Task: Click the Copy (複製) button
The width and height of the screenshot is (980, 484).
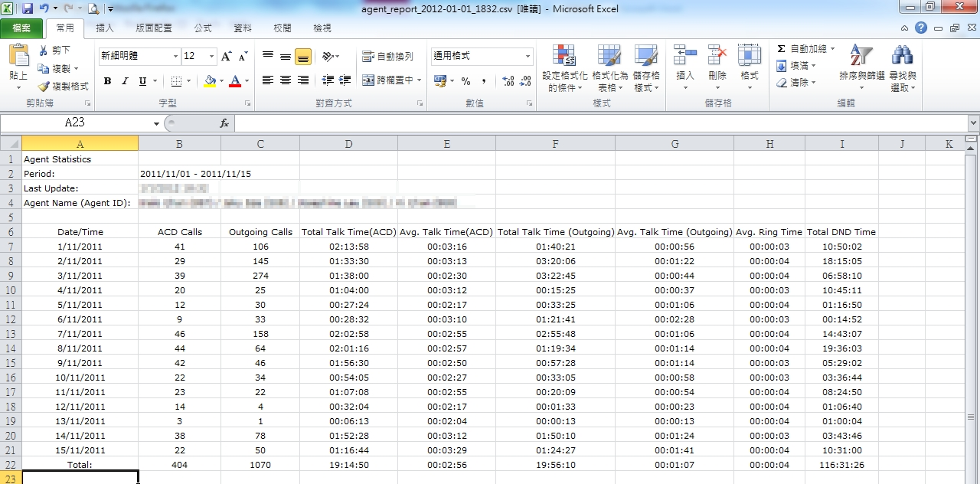Action: pos(58,68)
